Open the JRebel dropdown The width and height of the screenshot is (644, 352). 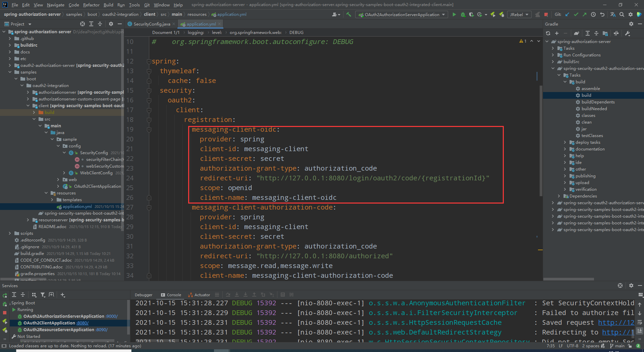point(519,14)
